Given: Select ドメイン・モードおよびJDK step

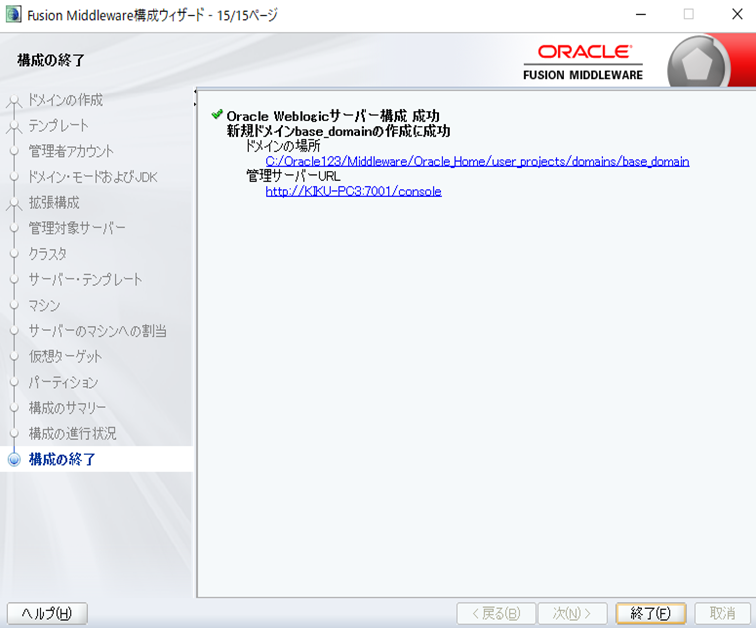Looking at the screenshot, I should (93, 177).
